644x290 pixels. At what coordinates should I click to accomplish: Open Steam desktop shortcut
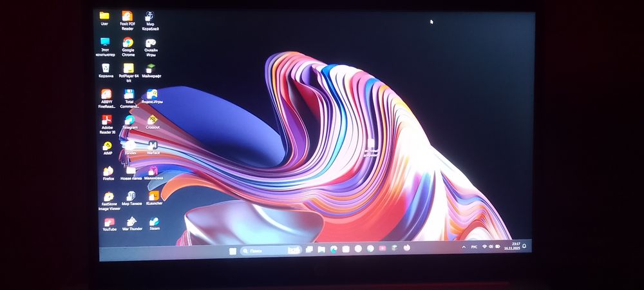[x=155, y=224]
